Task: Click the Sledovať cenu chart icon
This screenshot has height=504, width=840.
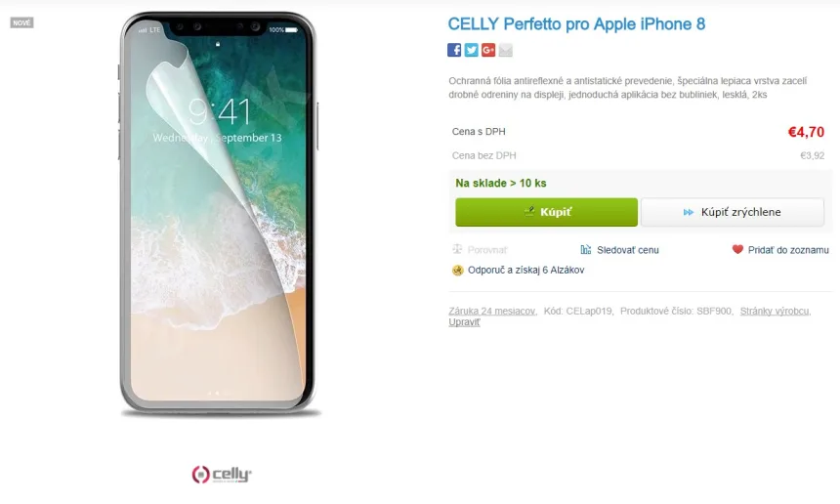Action: (585, 250)
